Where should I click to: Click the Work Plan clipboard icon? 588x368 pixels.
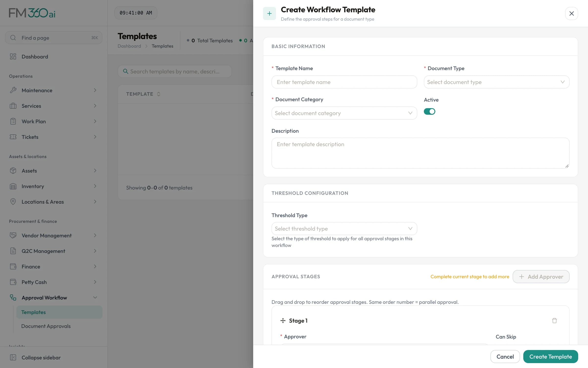tap(13, 121)
